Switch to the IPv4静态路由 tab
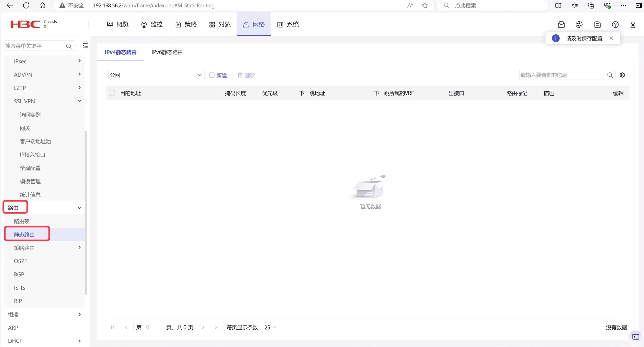644x347 pixels. pyautogui.click(x=121, y=52)
